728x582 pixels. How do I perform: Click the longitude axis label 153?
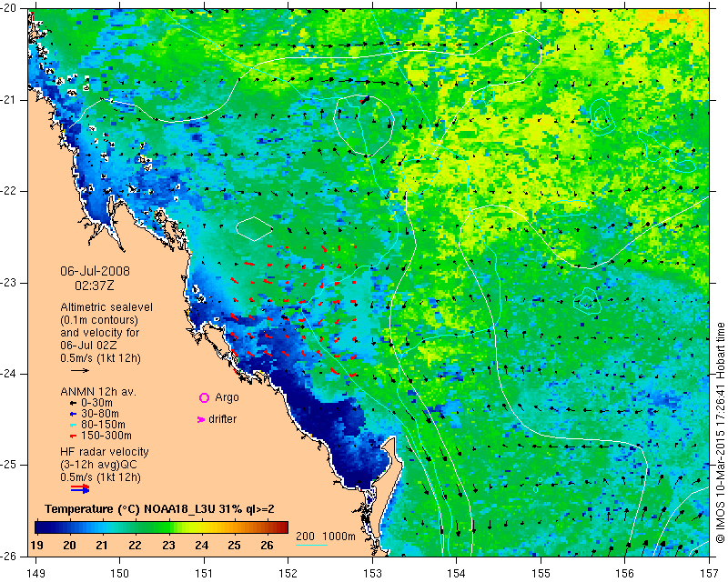(372, 574)
